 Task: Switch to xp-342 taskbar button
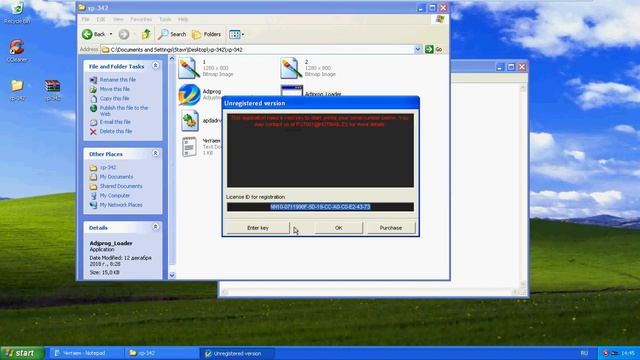click(161, 353)
